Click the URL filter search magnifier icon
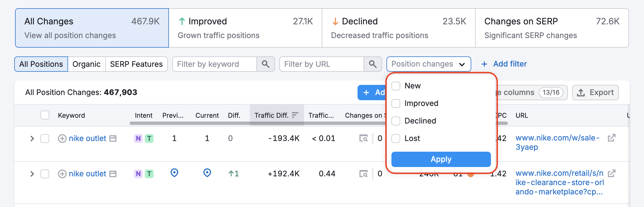The height and width of the screenshot is (207, 644). tap(373, 64)
